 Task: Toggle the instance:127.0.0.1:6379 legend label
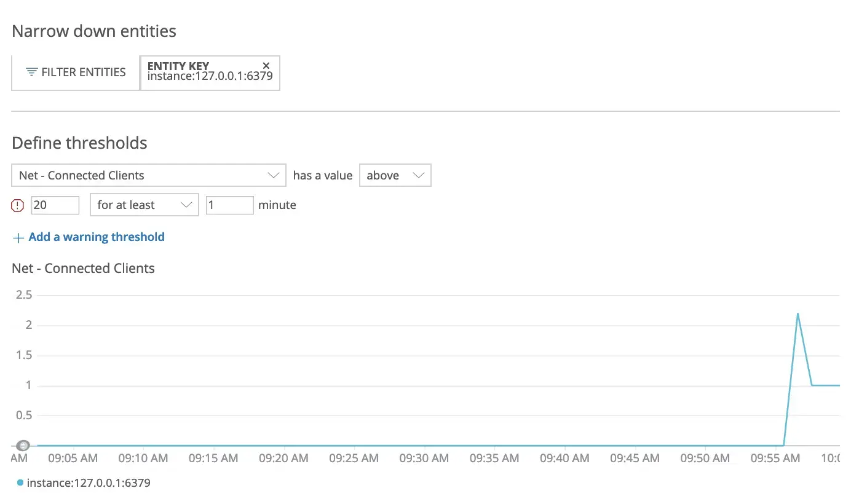(89, 483)
